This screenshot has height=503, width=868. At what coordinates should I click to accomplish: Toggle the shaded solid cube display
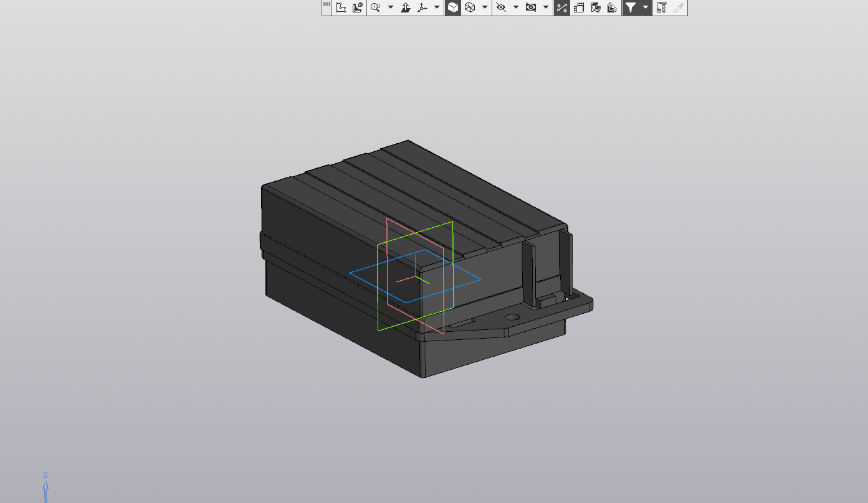453,7
